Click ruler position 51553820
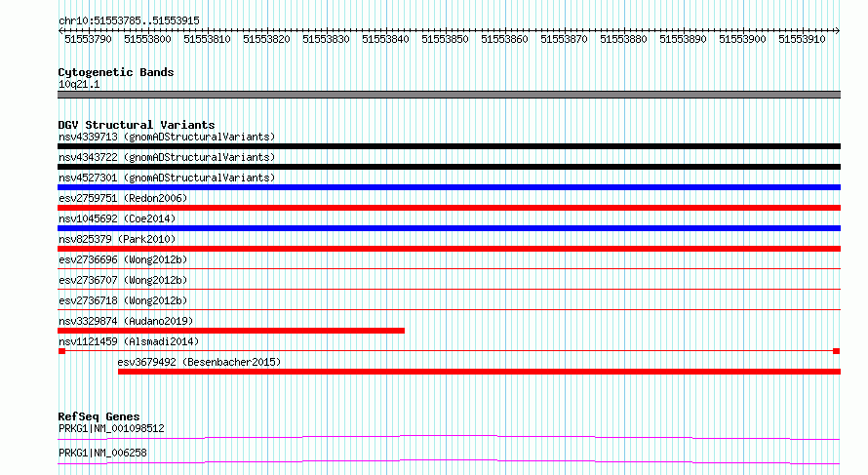868x475 pixels. [x=266, y=39]
